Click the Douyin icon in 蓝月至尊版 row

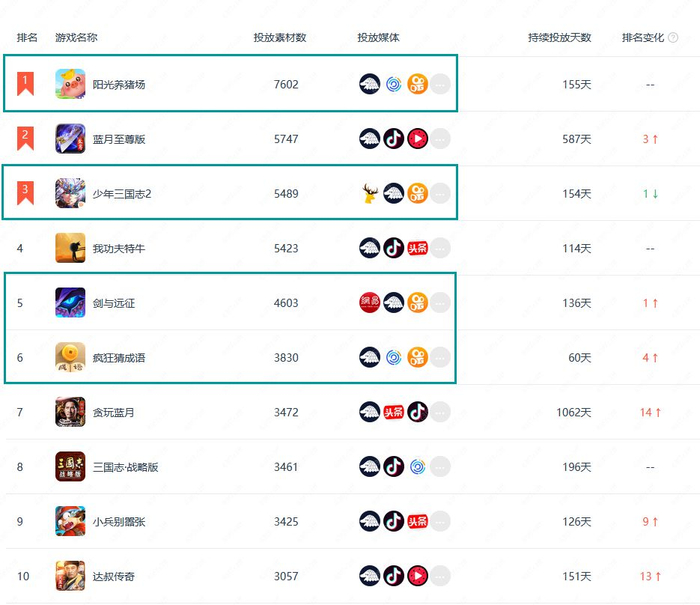(394, 139)
